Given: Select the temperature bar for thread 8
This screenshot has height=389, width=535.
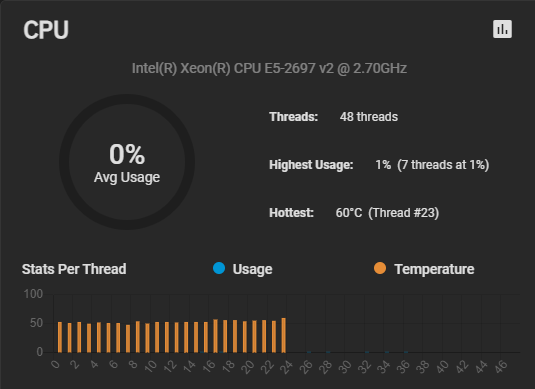Looking at the screenshot, I should pyautogui.click(x=138, y=336).
